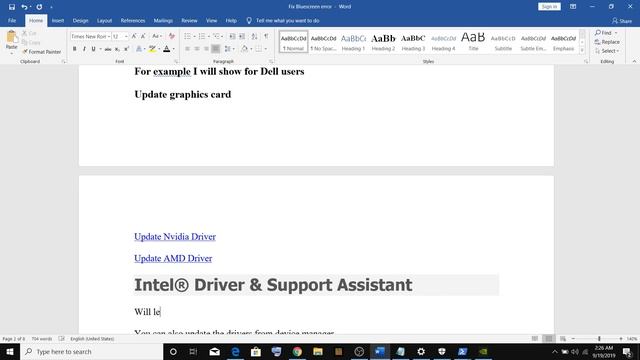Switch to Print Layout view

pos(549,339)
